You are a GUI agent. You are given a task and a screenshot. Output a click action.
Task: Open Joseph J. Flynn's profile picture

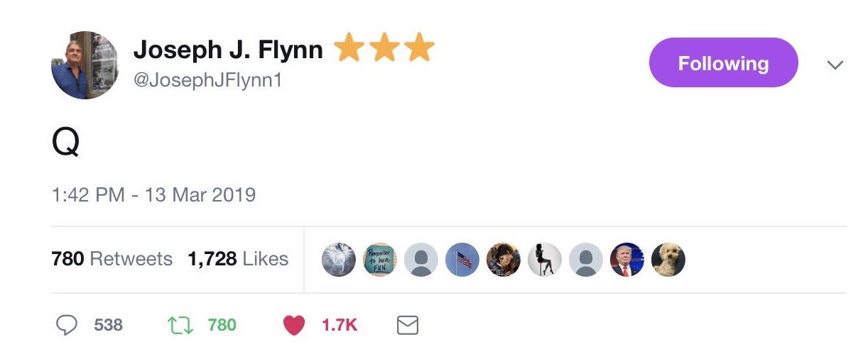pos(85,65)
